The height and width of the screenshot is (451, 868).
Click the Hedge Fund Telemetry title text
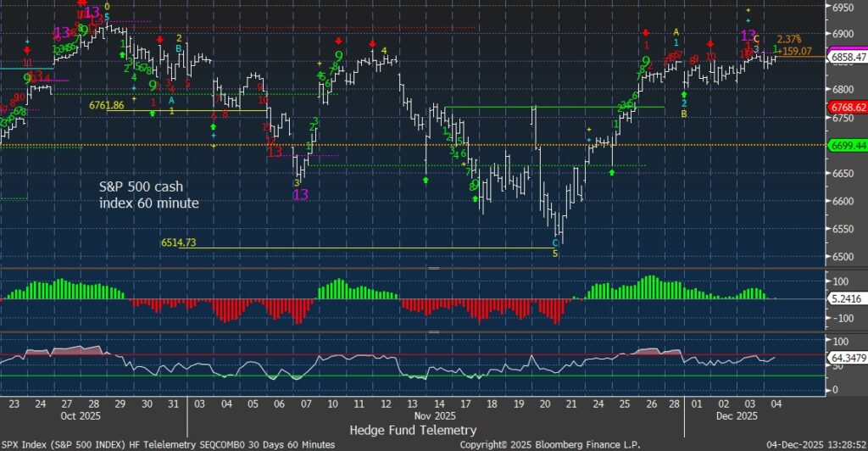pyautogui.click(x=413, y=430)
